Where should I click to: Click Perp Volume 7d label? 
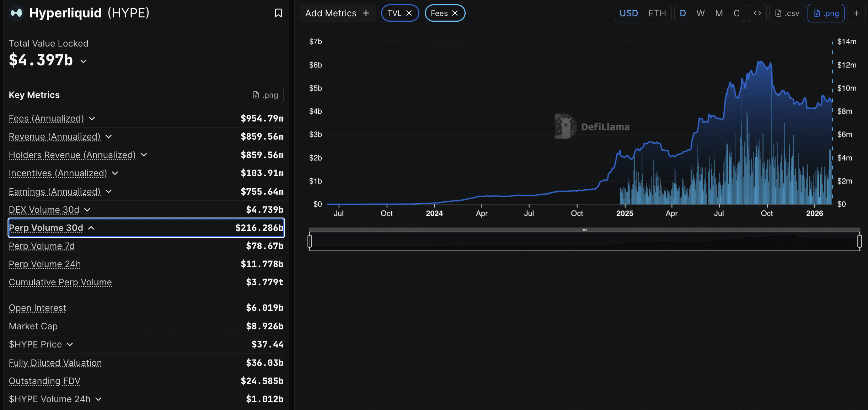pyautogui.click(x=42, y=246)
